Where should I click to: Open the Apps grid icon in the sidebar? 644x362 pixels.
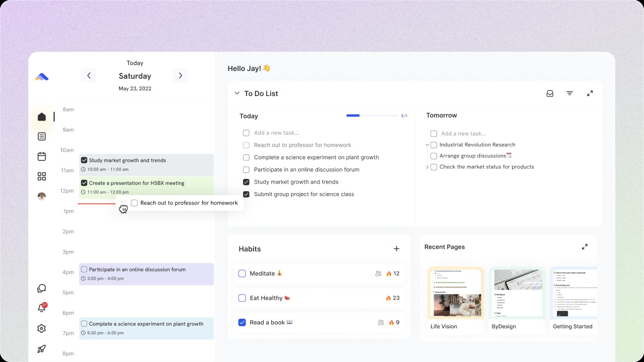(x=42, y=176)
